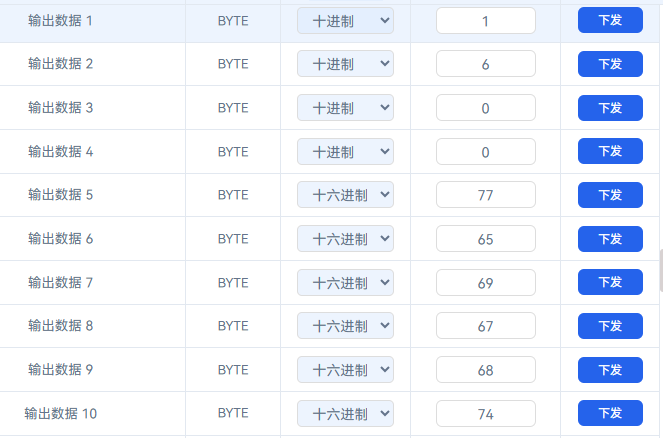This screenshot has height=438, width=663.
Task: Focus the 输出数据 8 value input
Action: coord(486,326)
